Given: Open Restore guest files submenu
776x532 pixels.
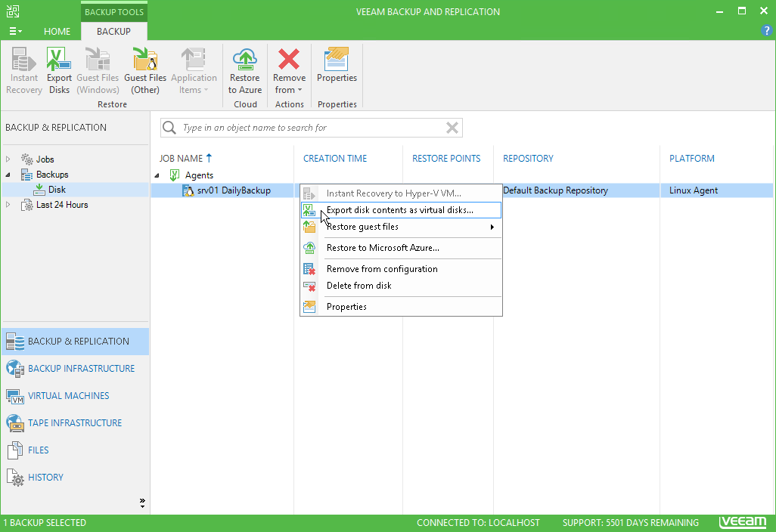Looking at the screenshot, I should (401, 227).
